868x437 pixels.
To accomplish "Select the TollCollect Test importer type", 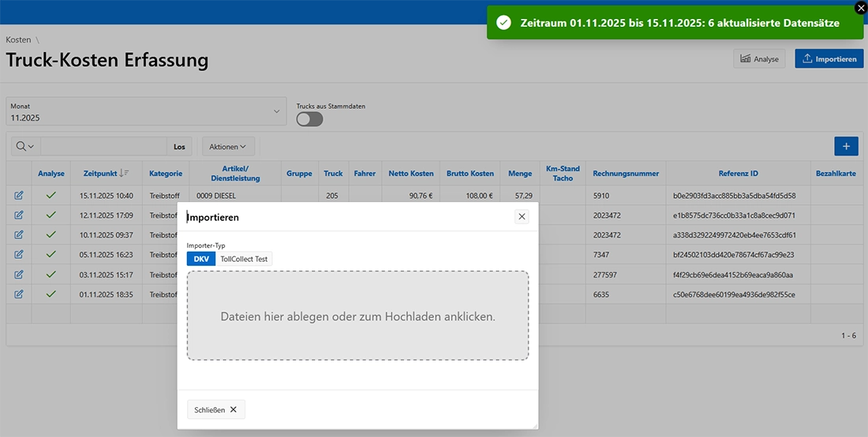I will 244,258.
